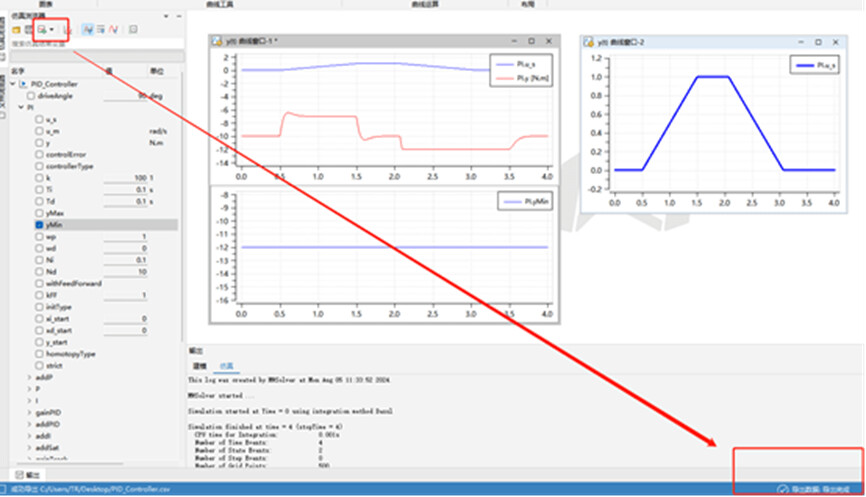The image size is (866, 497).
Task: Click the highlighted blue curve toolbar icon
Action: click(x=88, y=30)
